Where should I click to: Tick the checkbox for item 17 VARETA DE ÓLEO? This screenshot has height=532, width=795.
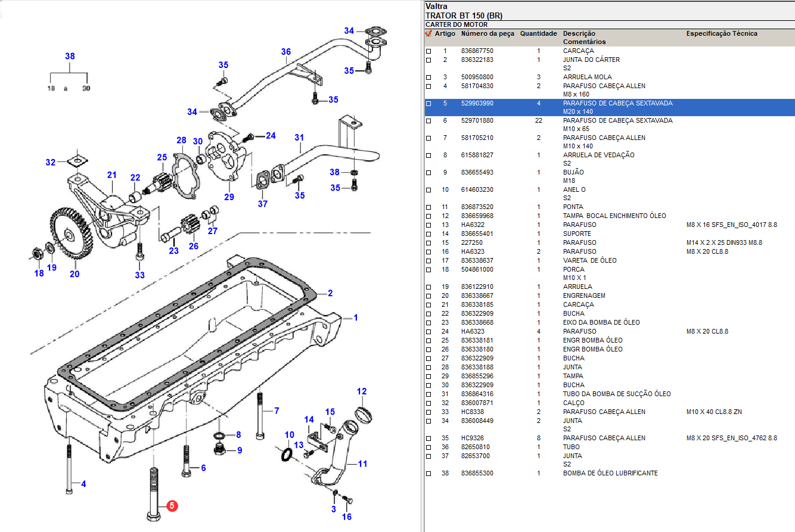point(428,261)
